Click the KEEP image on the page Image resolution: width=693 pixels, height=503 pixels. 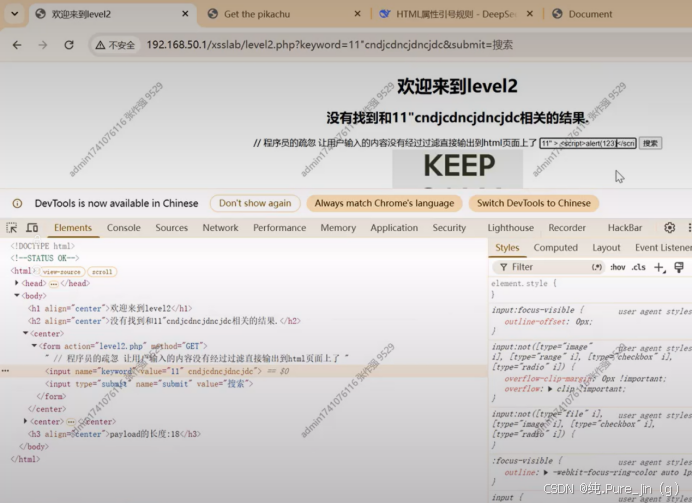pos(458,168)
